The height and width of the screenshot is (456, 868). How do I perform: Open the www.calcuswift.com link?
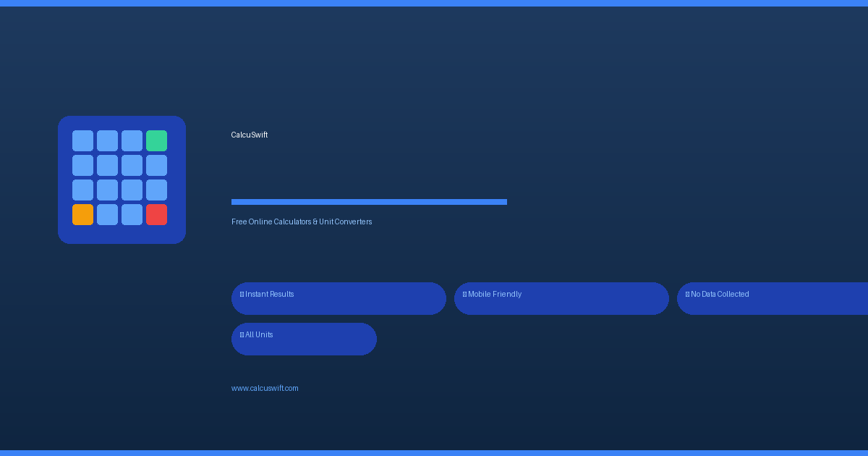[265, 389]
